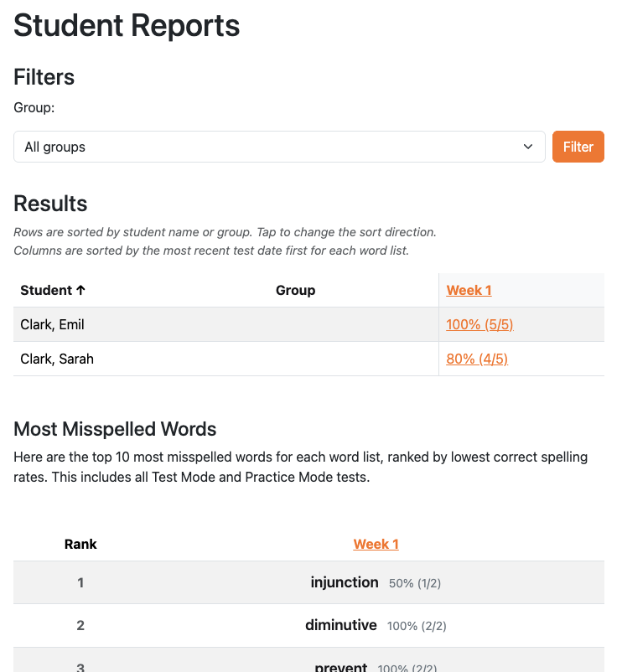This screenshot has height=672, width=622.
Task: Click the Most Misspelled Words heading
Action: tap(115, 430)
